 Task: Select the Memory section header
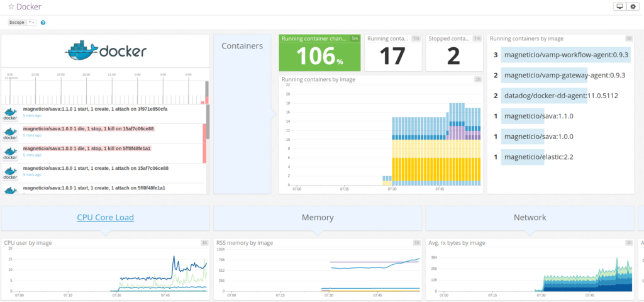pyautogui.click(x=318, y=218)
